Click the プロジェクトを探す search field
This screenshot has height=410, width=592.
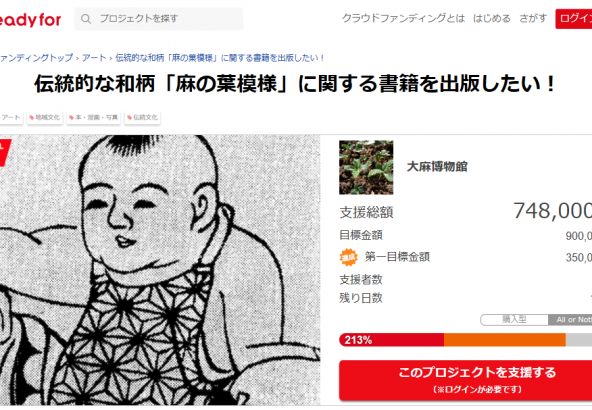(x=159, y=18)
